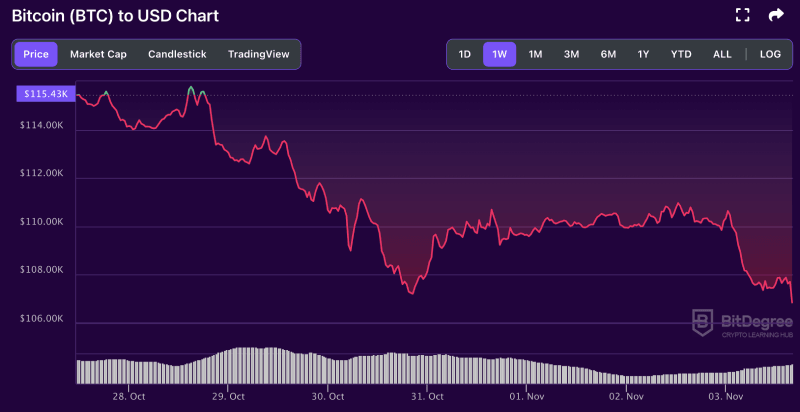Show the 3M time range
The image size is (800, 412).
click(x=571, y=54)
